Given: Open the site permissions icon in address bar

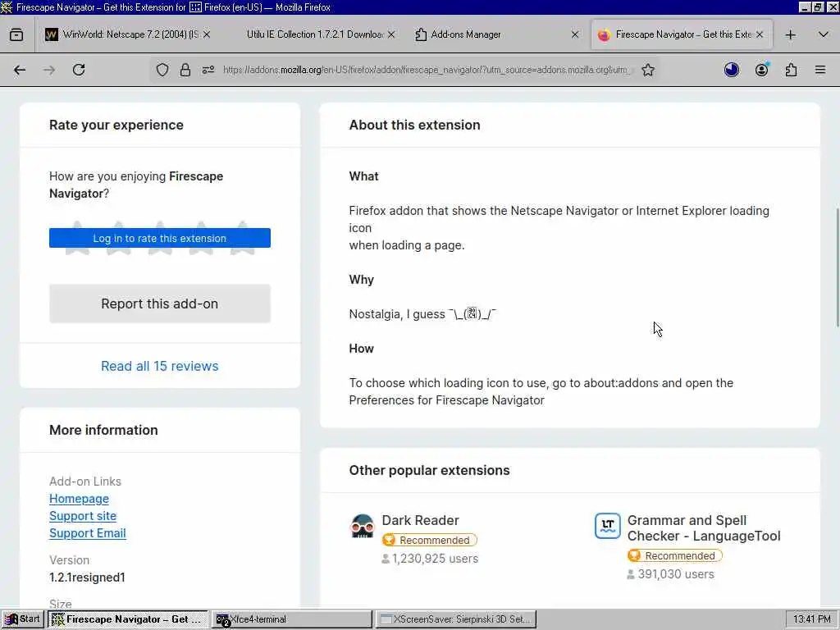Looking at the screenshot, I should click(x=208, y=70).
